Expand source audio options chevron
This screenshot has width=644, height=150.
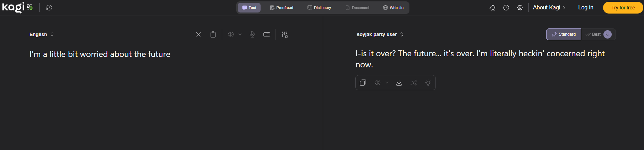(x=240, y=34)
